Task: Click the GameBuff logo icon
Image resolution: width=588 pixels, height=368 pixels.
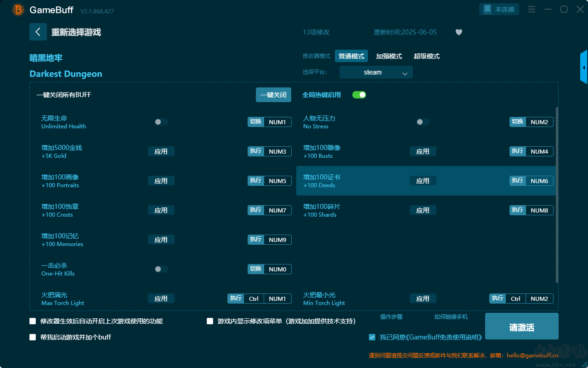Action: point(18,10)
